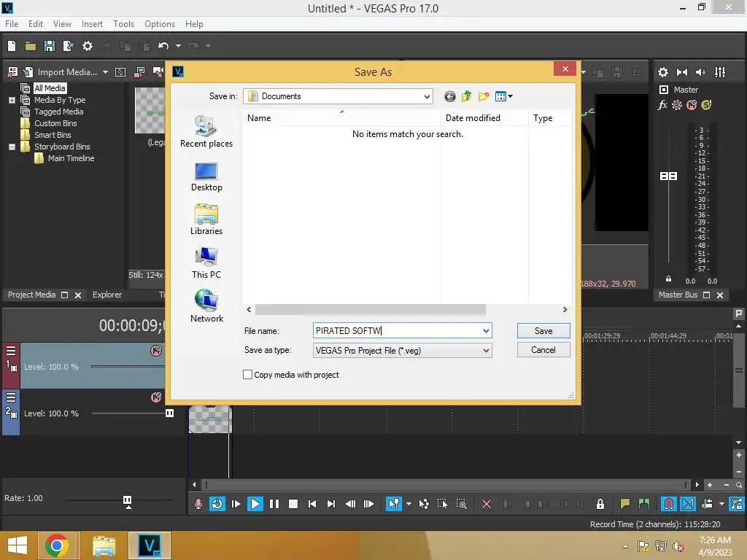
Task: Collapse the Storyboard Bins tree node
Action: pos(12,147)
